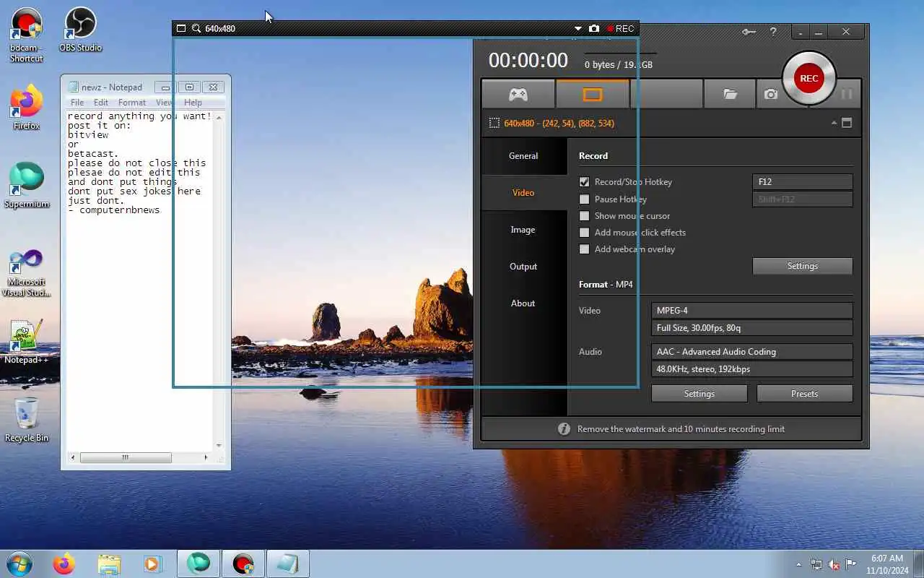This screenshot has width=924, height=578.
Task: Uncheck Record/Stop Hotkey checkbox
Action: [585, 182]
